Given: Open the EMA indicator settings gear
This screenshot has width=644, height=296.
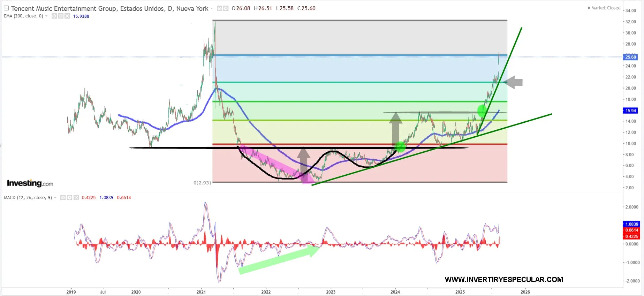Looking at the screenshot, I should tap(61, 16).
